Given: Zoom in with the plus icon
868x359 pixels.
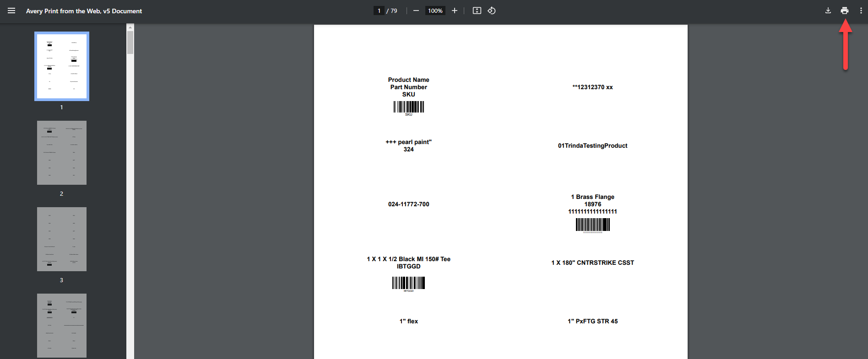Looking at the screenshot, I should click(455, 11).
